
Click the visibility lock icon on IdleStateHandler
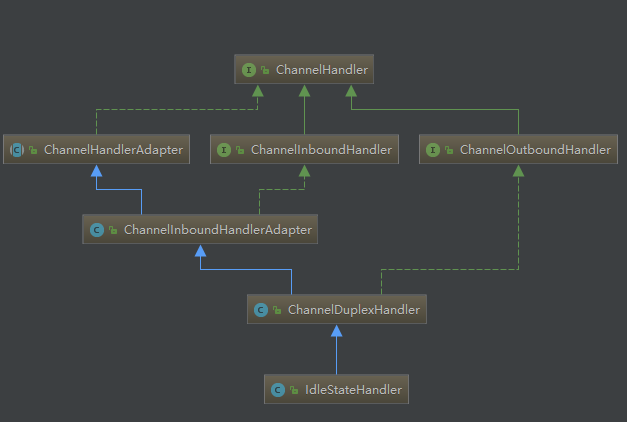(x=293, y=390)
